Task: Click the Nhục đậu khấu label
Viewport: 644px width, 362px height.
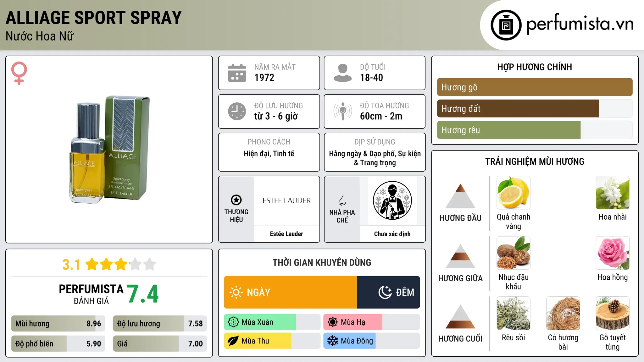Action: pos(514,282)
